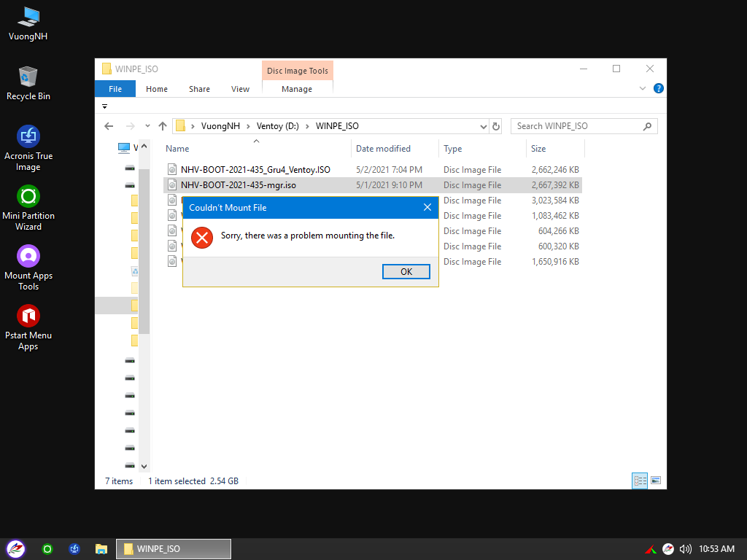
Task: Expand the arrow after VuongNH breadcrumb
Action: [248, 126]
